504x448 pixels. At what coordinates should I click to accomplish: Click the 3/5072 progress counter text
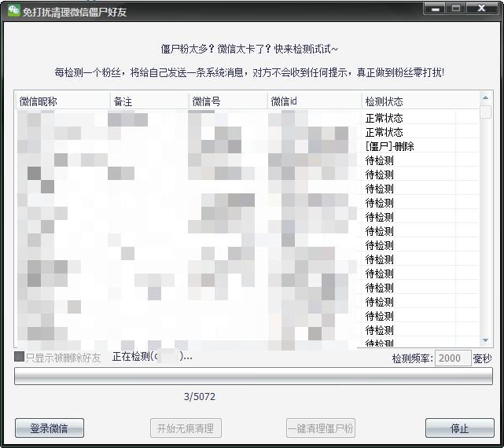pos(200,397)
